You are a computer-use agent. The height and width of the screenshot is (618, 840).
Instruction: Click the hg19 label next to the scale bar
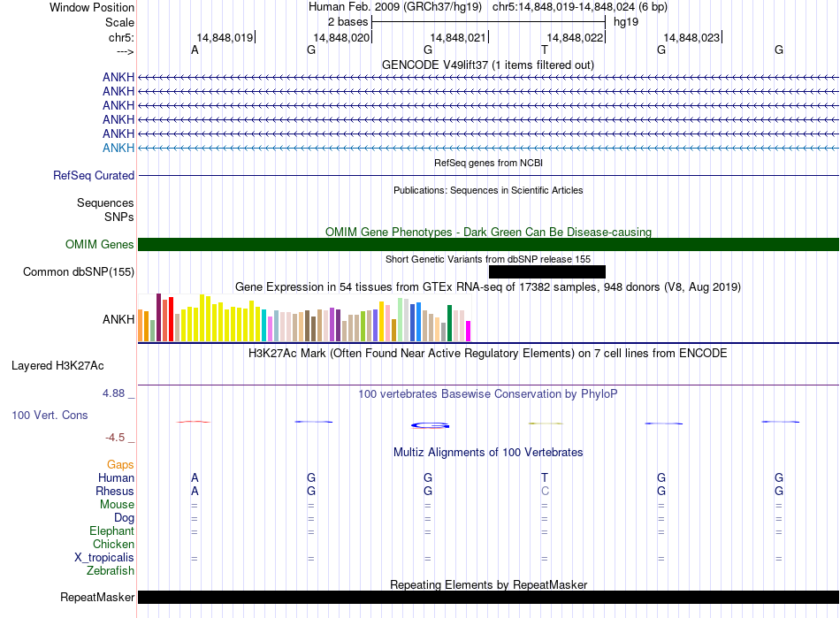click(x=626, y=22)
